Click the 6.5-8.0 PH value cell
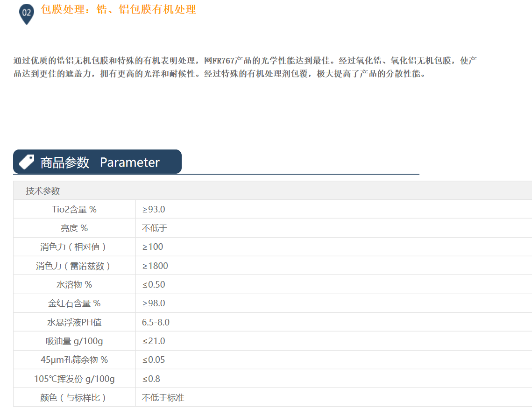The image size is (532, 409). pos(156,322)
